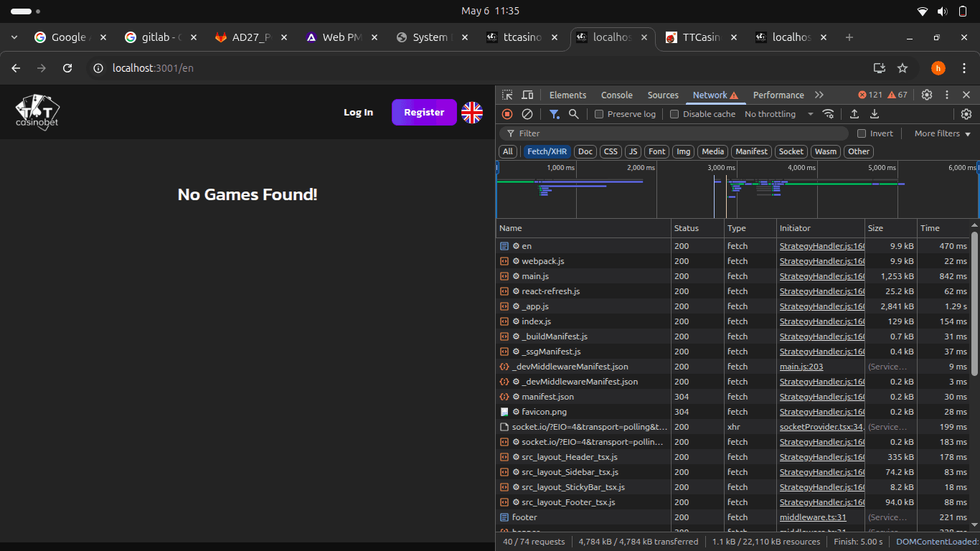Click the inspect element picker icon
980x551 pixels.
pyautogui.click(x=507, y=95)
